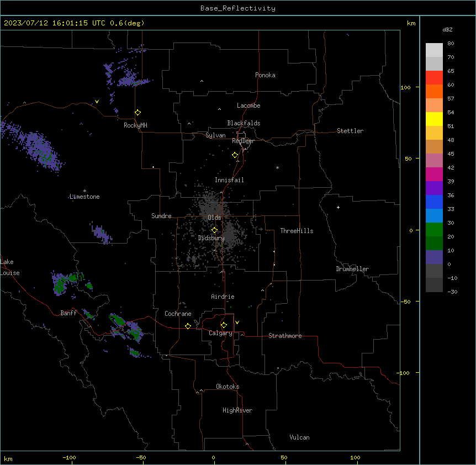Viewport: 476px width, 465px height.
Task: Select the magenta 42-39 dBZ legend swatch
Action: pyautogui.click(x=434, y=174)
